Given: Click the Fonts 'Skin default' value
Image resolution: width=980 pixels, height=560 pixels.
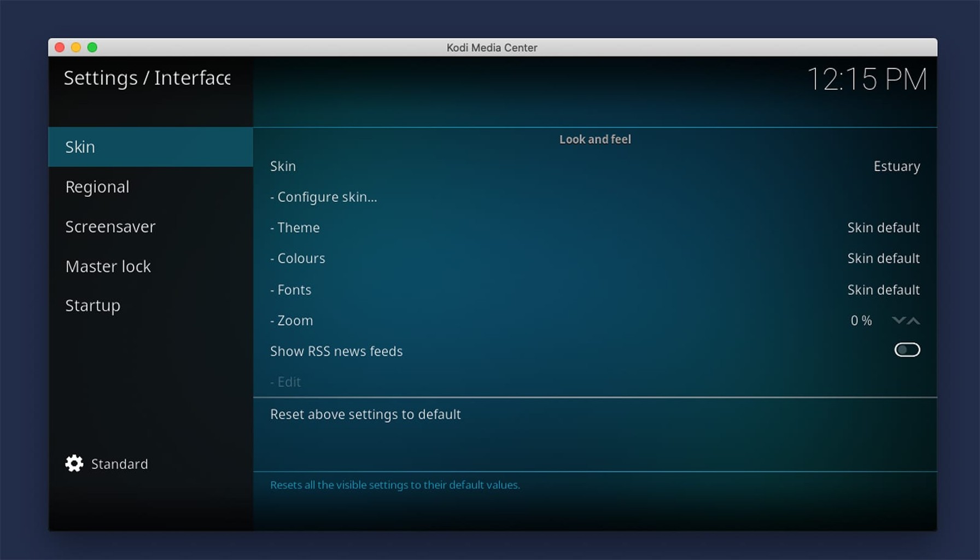Looking at the screenshot, I should point(884,289).
